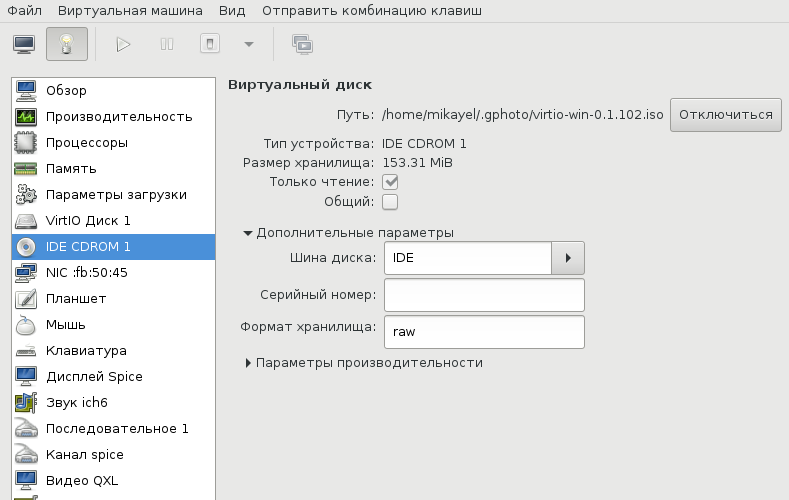Click the Серийный номер input field
Image resolution: width=789 pixels, height=500 pixels.
484,295
